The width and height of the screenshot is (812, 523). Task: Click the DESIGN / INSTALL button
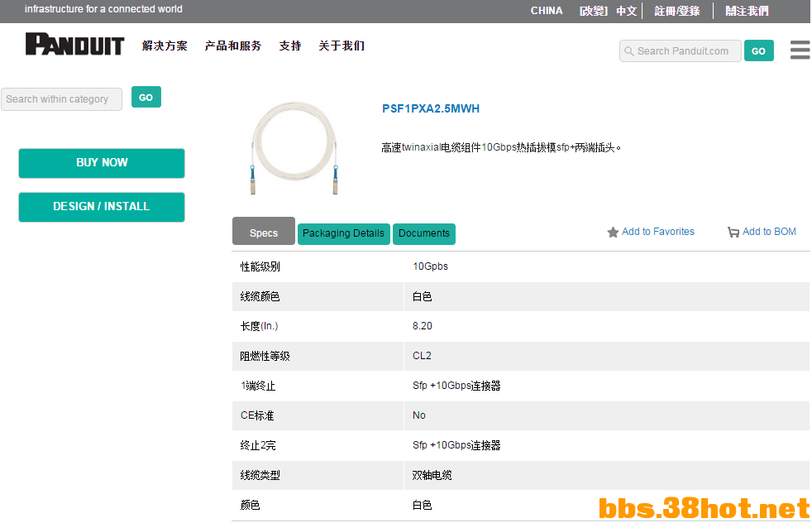tap(102, 207)
